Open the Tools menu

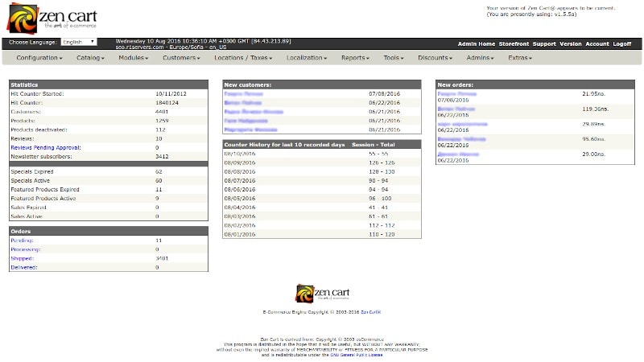click(393, 58)
